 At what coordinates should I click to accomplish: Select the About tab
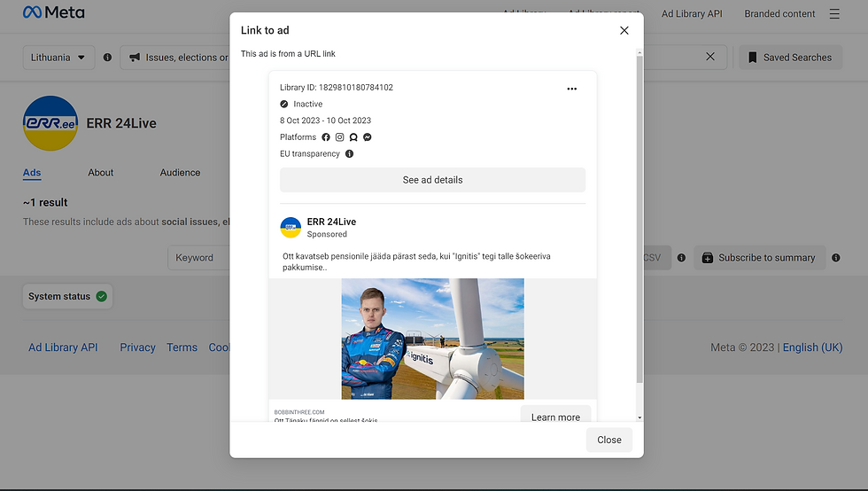[100, 173]
